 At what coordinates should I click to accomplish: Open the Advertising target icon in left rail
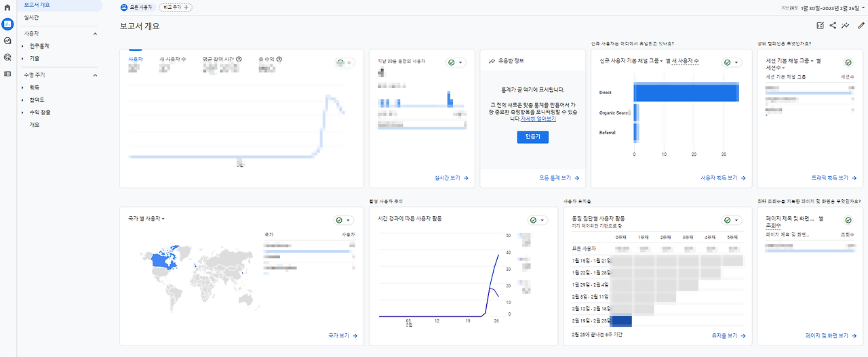[7, 57]
